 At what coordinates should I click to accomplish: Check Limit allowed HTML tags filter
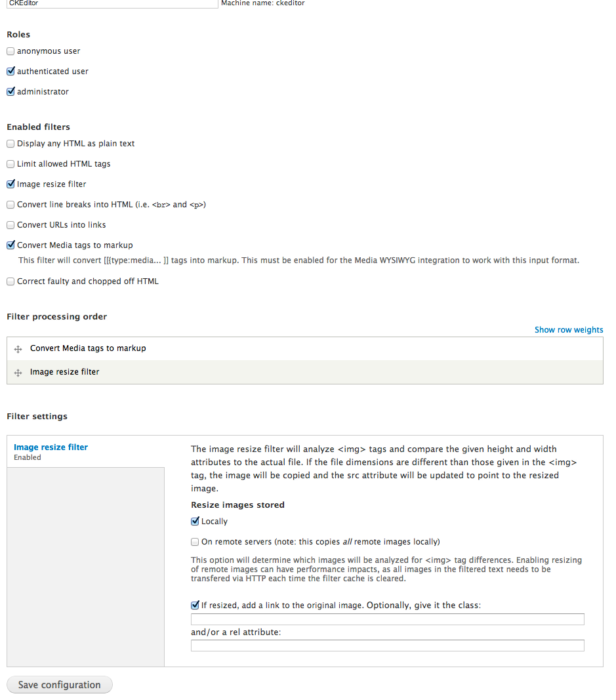(10, 164)
